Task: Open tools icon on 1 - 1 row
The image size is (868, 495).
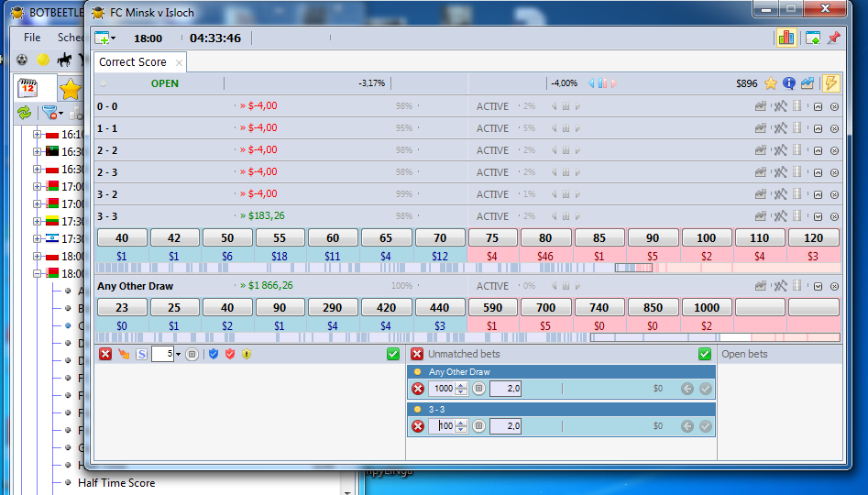Action: pyautogui.click(x=780, y=128)
